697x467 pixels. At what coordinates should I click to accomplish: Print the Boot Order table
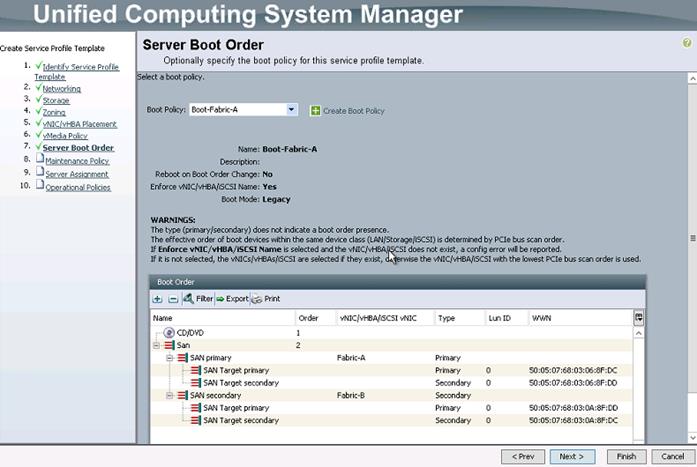(x=266, y=299)
